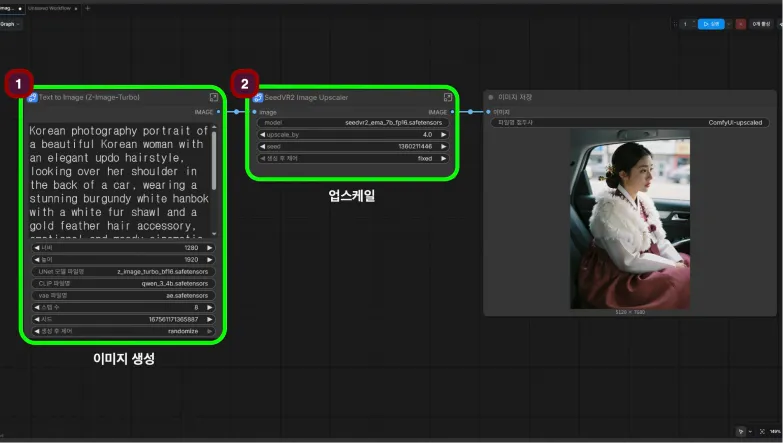Click subgraph icon on Text to Image node
The image size is (783, 443).
pyautogui.click(x=32, y=97)
